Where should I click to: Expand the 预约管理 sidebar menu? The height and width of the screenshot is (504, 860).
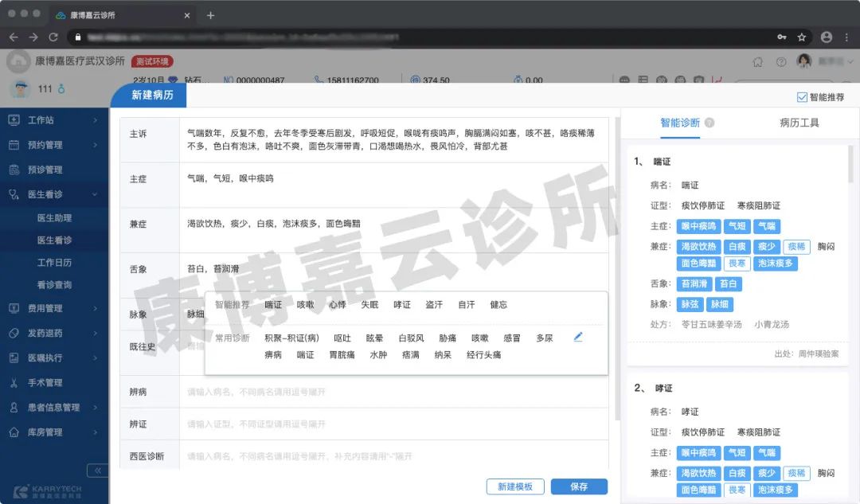54,145
